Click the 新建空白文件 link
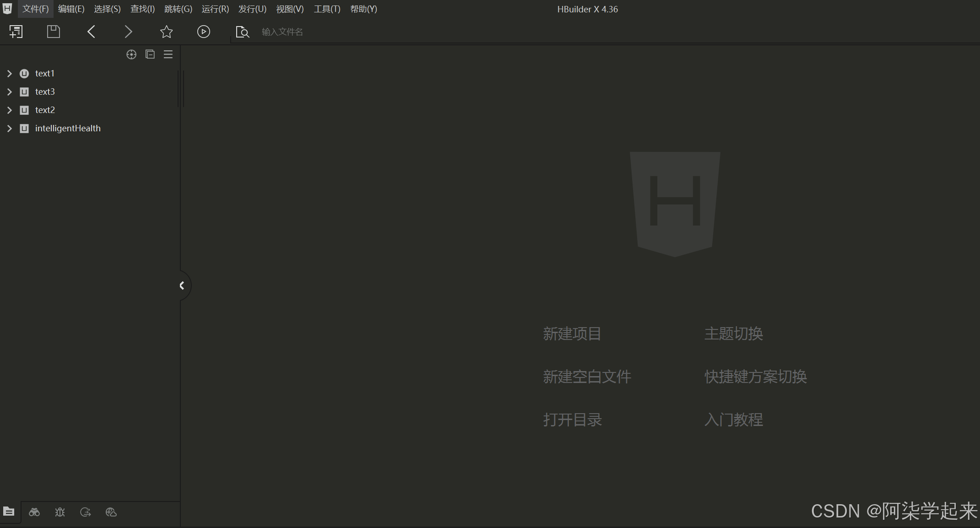980x528 pixels. pyautogui.click(x=587, y=377)
